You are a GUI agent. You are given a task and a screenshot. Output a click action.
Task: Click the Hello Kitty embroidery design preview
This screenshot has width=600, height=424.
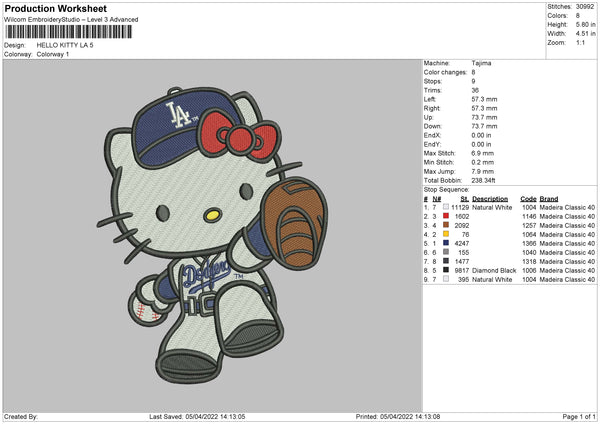point(212,235)
